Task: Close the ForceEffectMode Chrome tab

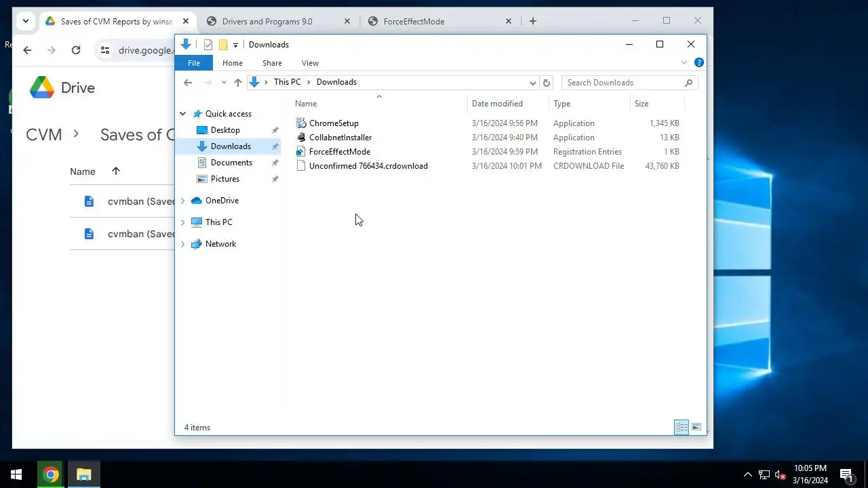Action: pos(509,21)
